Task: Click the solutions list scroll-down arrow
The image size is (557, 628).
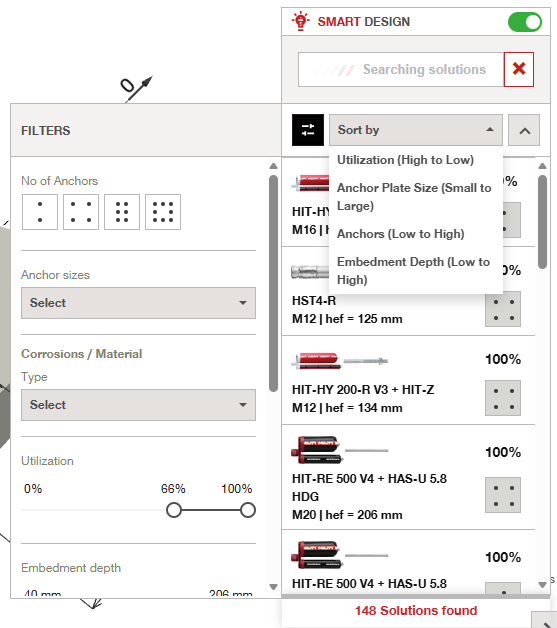Action: pyautogui.click(x=543, y=585)
